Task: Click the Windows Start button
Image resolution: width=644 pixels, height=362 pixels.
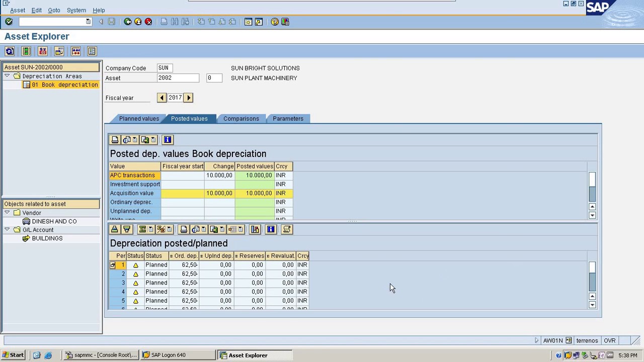Action: point(13,355)
